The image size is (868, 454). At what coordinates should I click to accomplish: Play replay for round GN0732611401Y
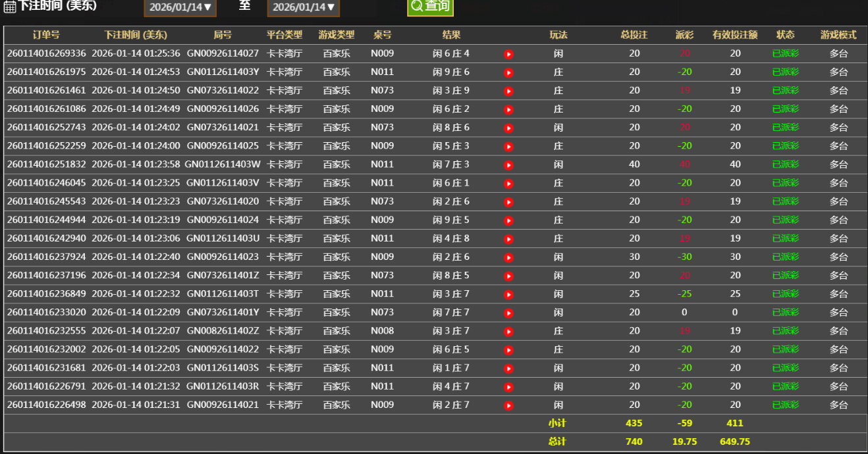(508, 313)
